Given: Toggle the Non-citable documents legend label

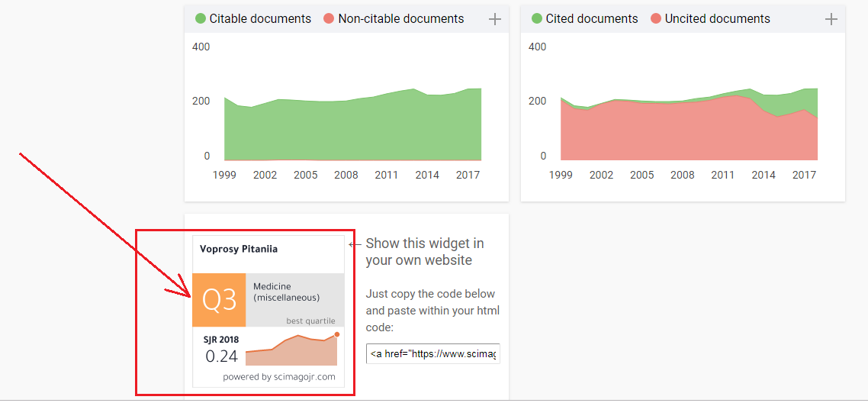Looking at the screenshot, I should point(400,19).
